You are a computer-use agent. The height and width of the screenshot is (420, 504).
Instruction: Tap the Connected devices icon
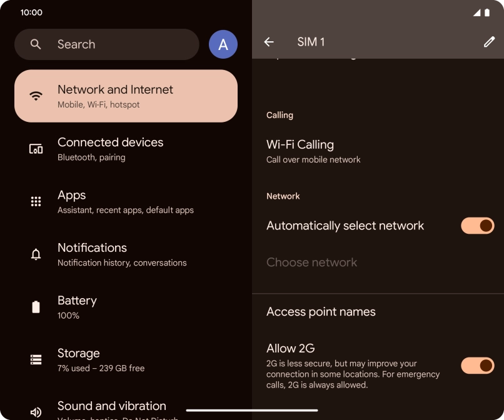tap(36, 149)
